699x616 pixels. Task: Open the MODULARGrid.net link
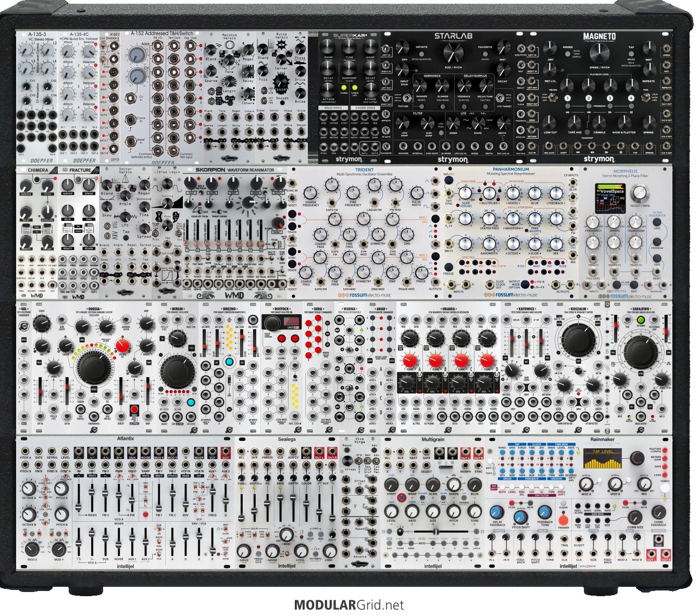point(349,605)
